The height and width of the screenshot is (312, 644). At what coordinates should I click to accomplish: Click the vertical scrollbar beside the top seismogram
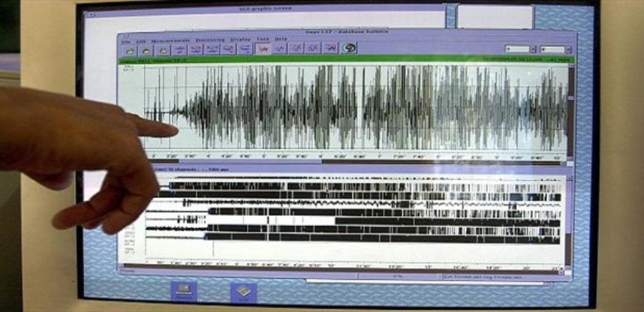570,107
